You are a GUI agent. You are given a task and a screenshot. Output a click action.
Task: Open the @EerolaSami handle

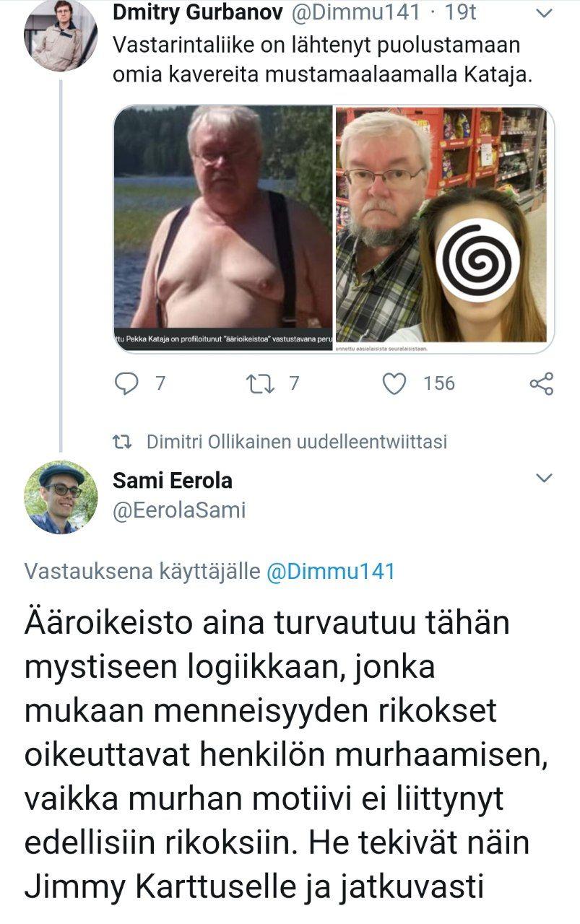pyautogui.click(x=180, y=510)
